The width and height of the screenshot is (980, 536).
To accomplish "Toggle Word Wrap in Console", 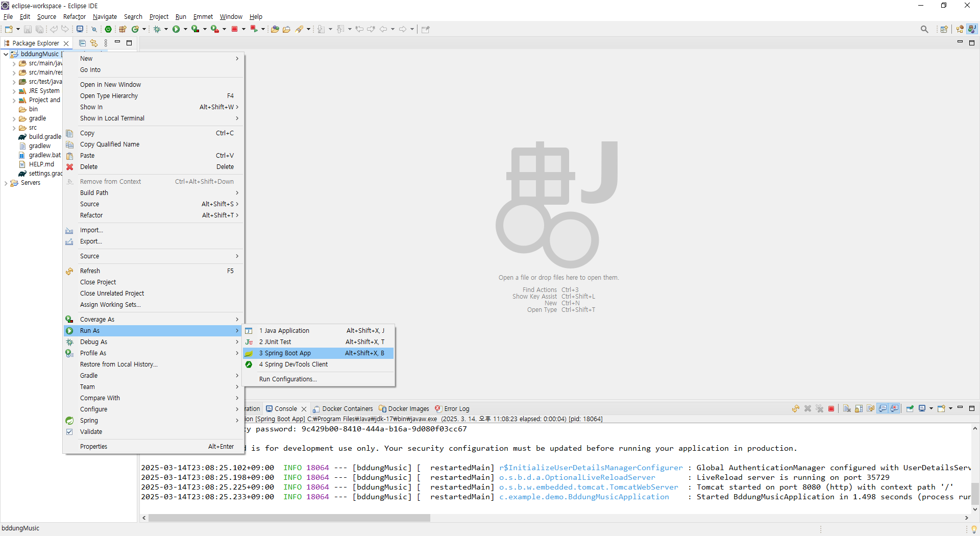I will pyautogui.click(x=871, y=408).
